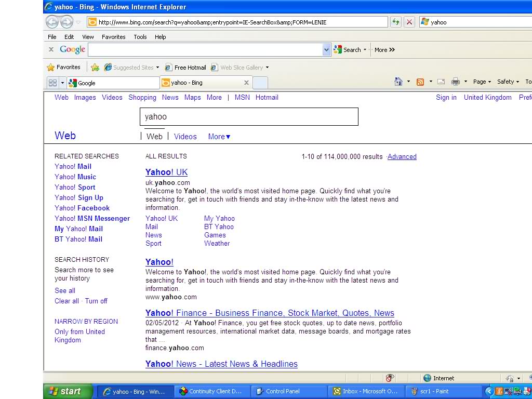This screenshot has width=532, height=399.
Task: Open the Free Hotmail favorite link
Action: coord(185,67)
